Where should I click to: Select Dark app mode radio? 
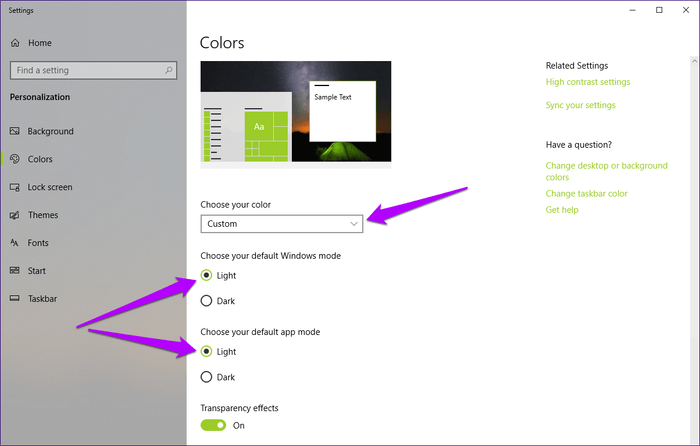[x=206, y=377]
